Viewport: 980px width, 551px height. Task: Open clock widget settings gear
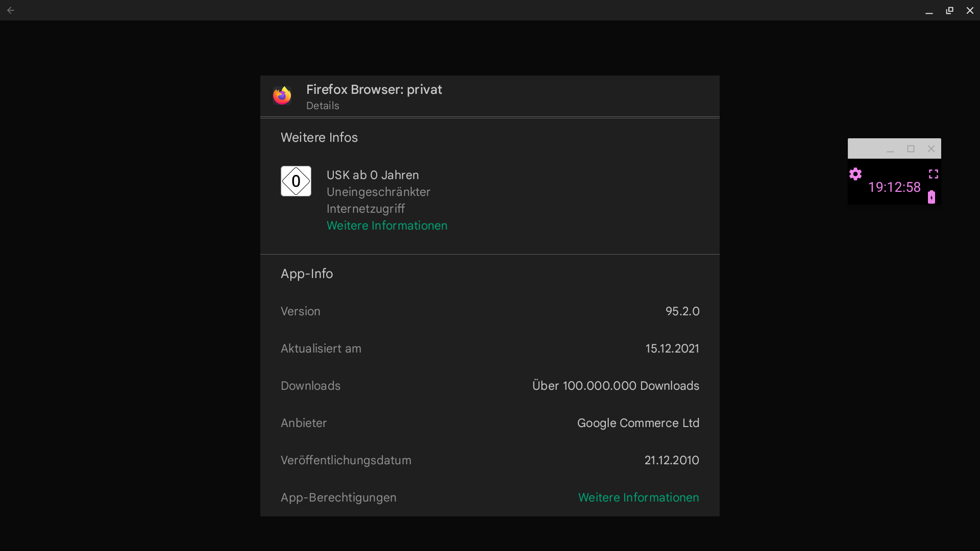855,174
